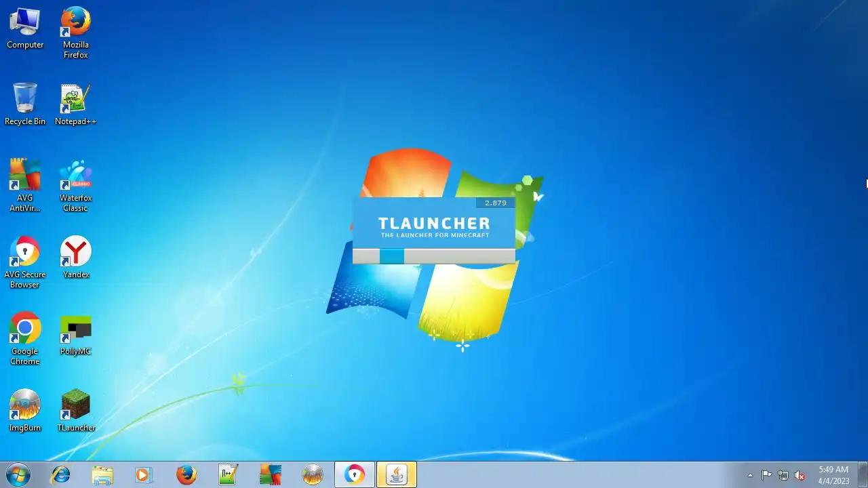Switch to the Java TLauncher taskbar item

coord(397,475)
